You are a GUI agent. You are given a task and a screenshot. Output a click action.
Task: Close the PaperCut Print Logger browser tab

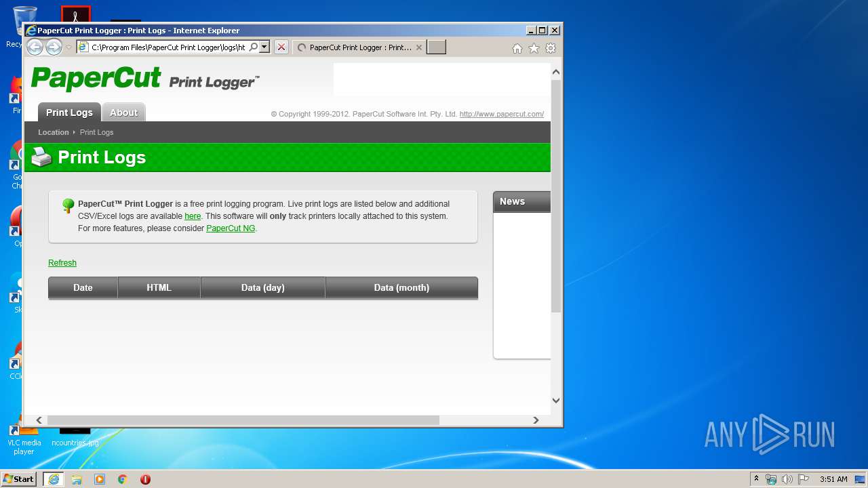[419, 47]
